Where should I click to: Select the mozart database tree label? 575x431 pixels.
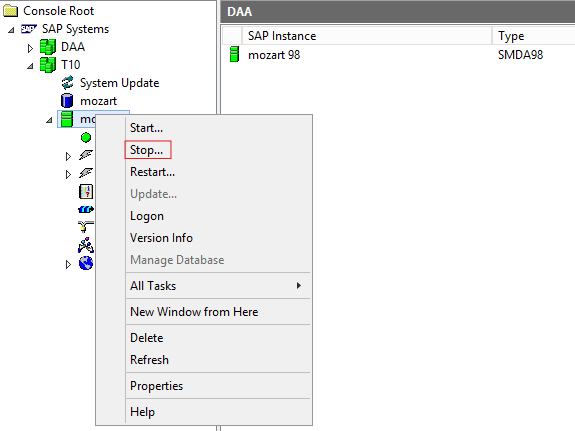coord(99,101)
